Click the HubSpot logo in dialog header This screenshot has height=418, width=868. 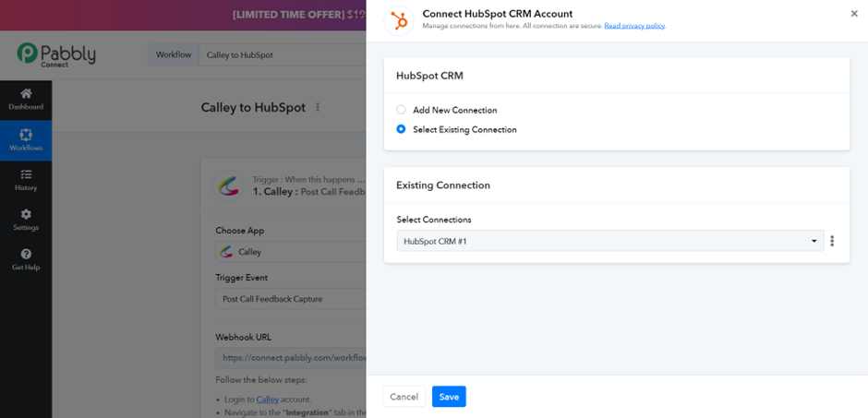[x=399, y=21]
